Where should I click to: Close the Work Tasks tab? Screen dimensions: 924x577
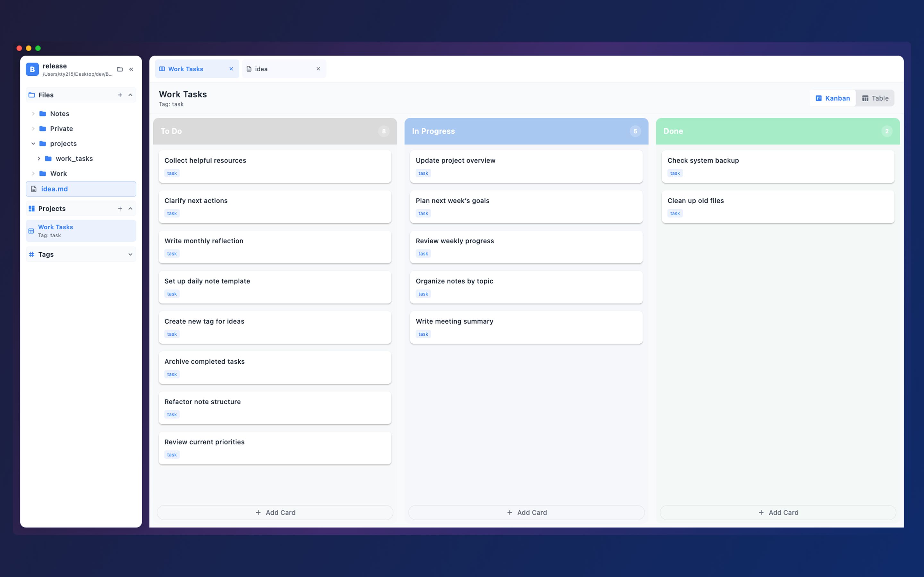point(231,69)
